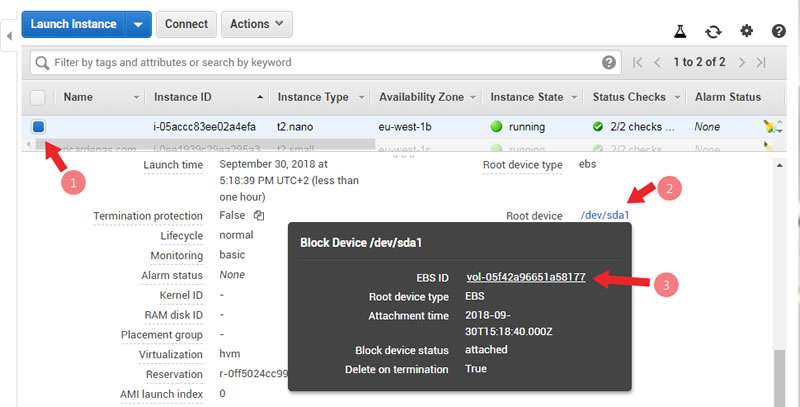
Task: Click the Reservation label
Action: [174, 374]
